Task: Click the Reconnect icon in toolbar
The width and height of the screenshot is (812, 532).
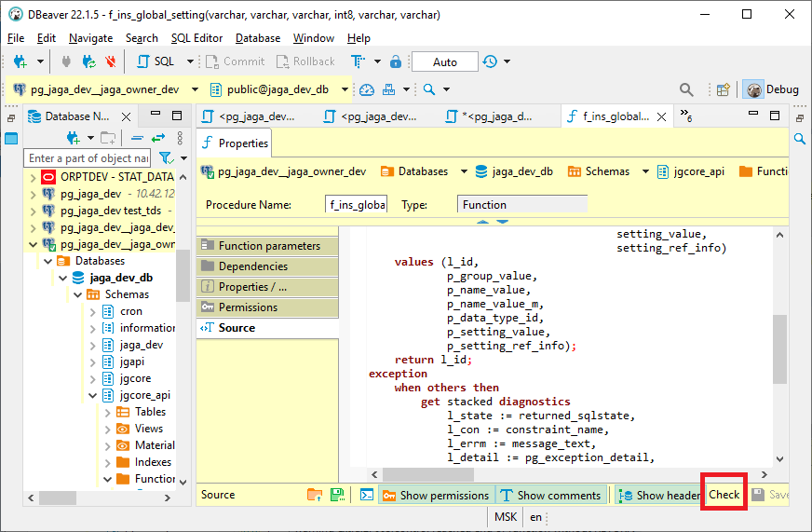Action: (89, 61)
